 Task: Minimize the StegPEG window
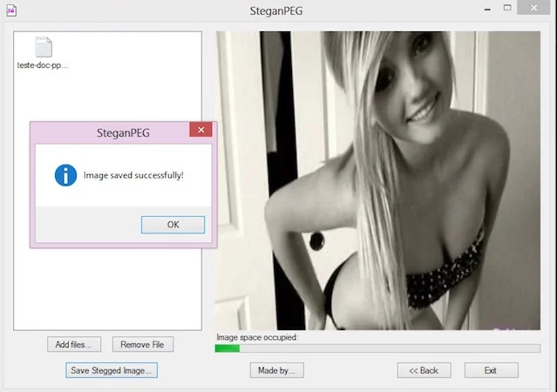(x=487, y=9)
